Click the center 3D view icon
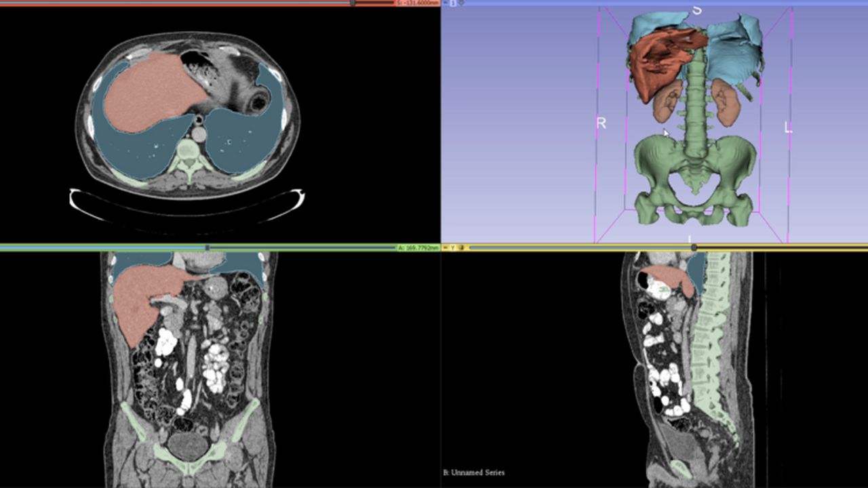The image size is (868, 488). (x=461, y=3)
